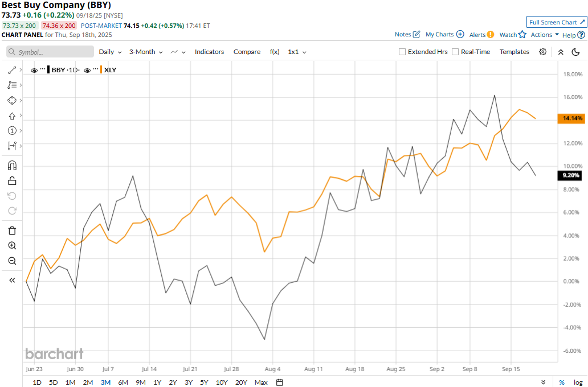Open XLY series options ellipsis
Screen dimensions: 588x387
point(96,69)
